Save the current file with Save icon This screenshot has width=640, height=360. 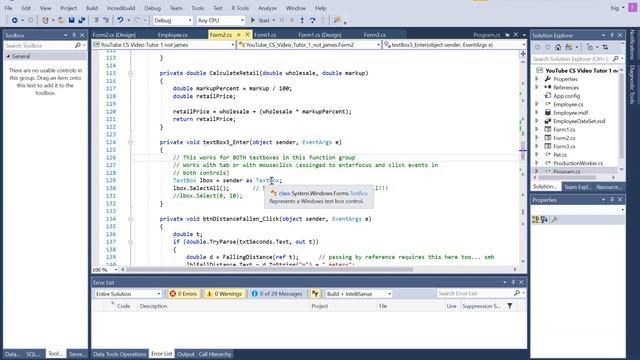coord(71,20)
